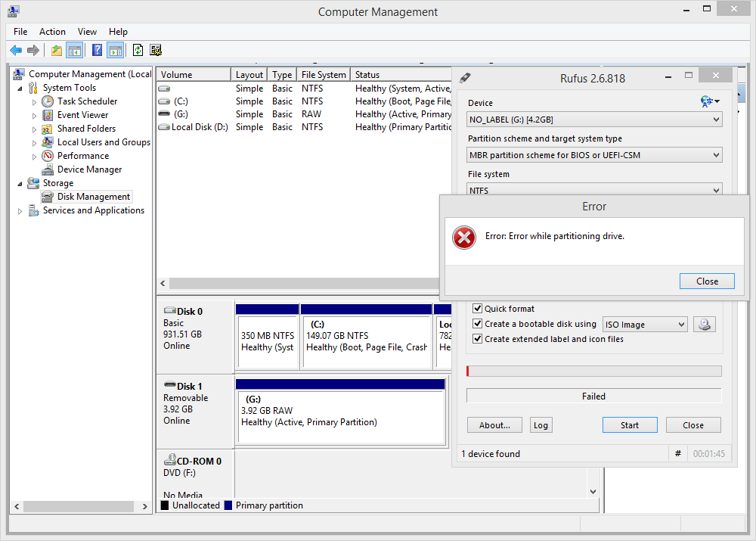The height and width of the screenshot is (541, 756).
Task: Click the Back navigation arrow icon
Action: (x=16, y=50)
